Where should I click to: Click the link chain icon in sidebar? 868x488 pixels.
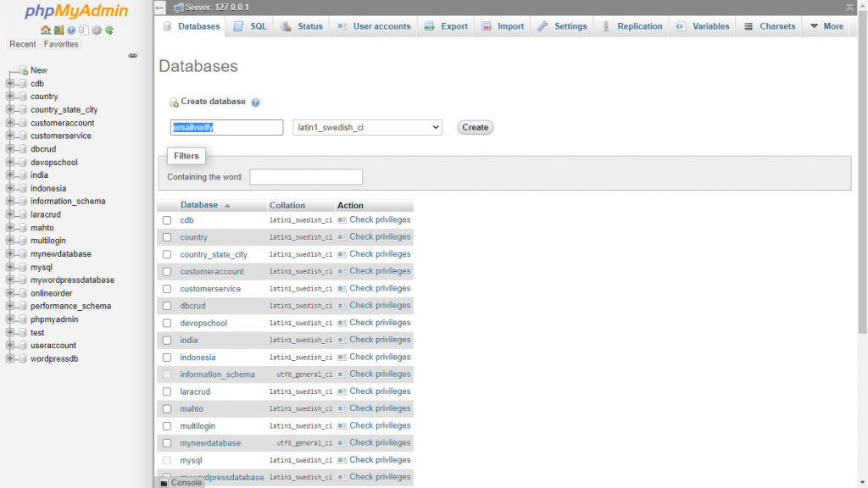(x=132, y=56)
